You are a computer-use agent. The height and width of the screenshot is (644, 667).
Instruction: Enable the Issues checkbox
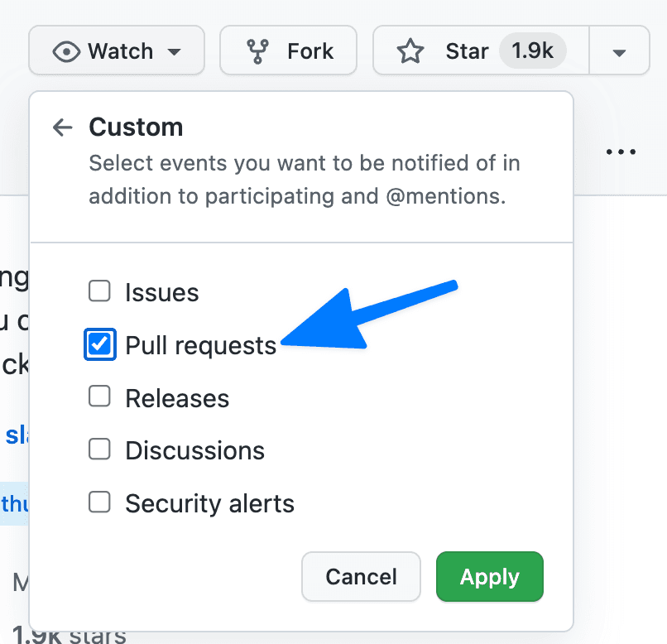(x=99, y=291)
